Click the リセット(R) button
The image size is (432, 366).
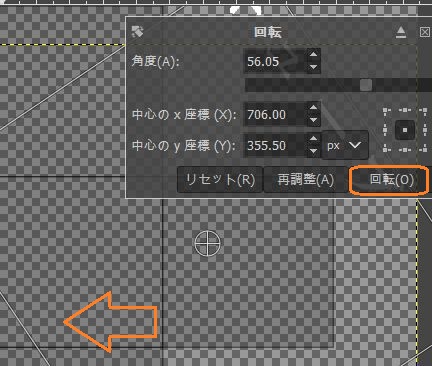click(x=220, y=180)
